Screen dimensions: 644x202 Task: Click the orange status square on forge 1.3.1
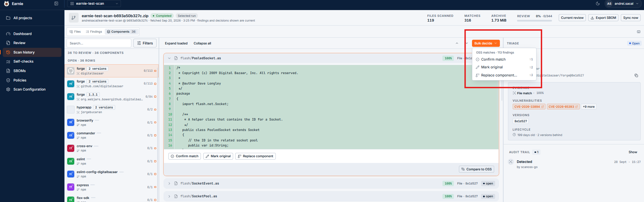[155, 97]
